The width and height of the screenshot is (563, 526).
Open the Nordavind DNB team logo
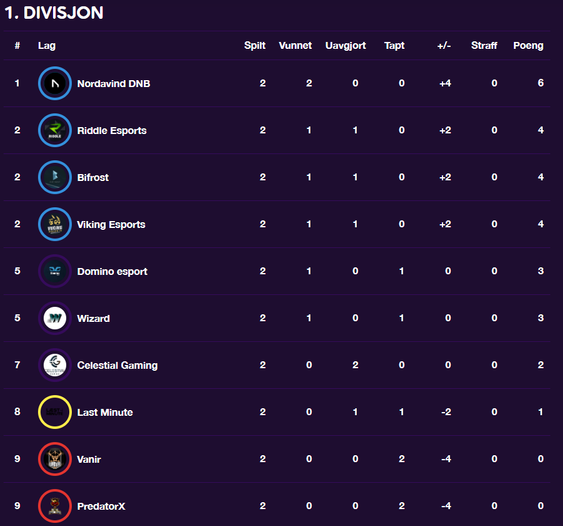click(x=55, y=83)
